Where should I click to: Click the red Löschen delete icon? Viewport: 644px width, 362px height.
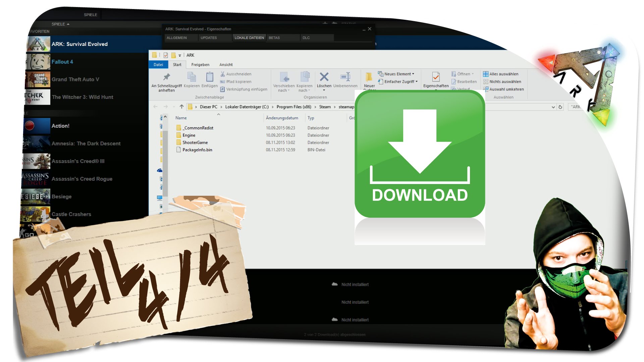[324, 77]
